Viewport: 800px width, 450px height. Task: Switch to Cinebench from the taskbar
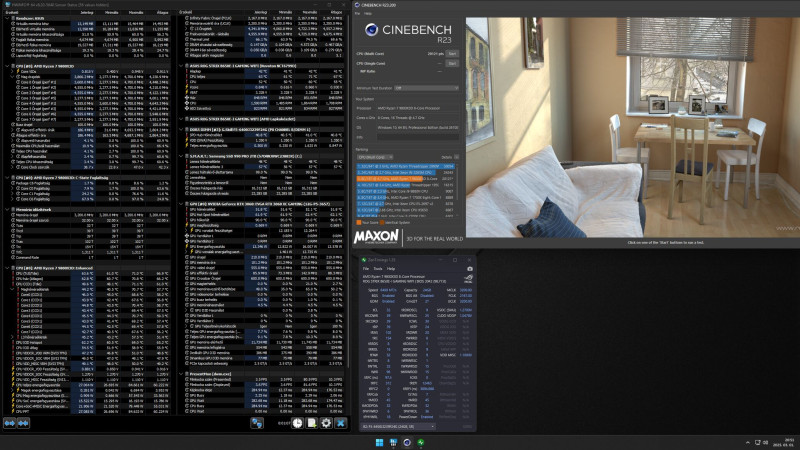coord(407,442)
